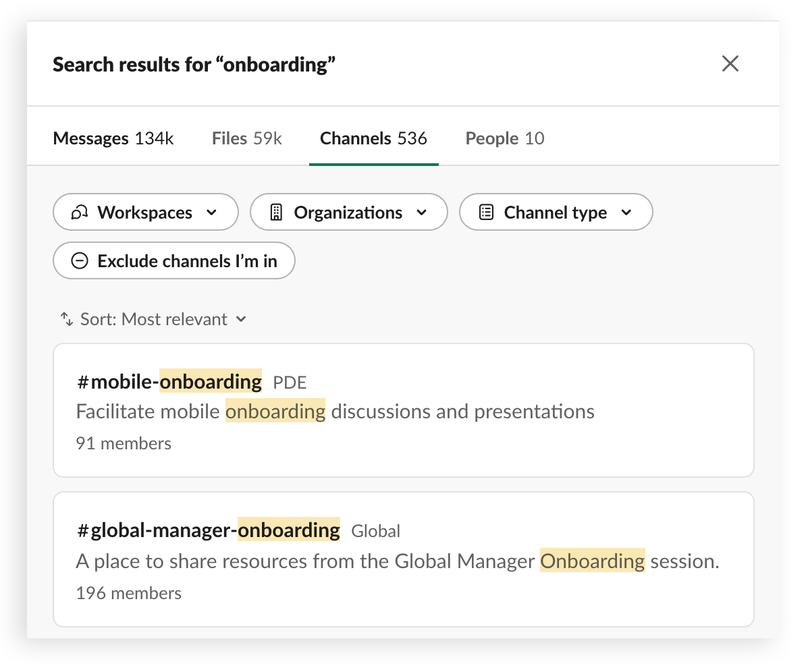The image size is (806, 672).
Task: Open the People tab
Action: coord(505,138)
